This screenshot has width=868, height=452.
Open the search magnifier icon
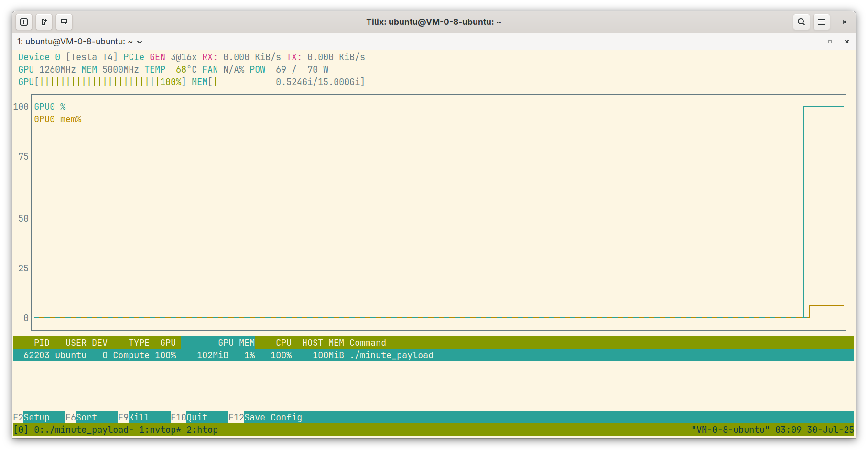click(x=801, y=22)
